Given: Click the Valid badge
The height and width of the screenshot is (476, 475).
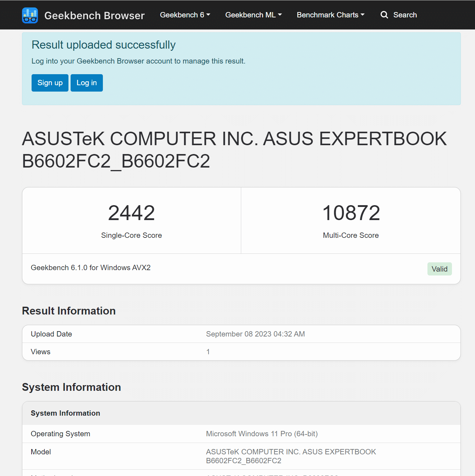Looking at the screenshot, I should tap(440, 269).
